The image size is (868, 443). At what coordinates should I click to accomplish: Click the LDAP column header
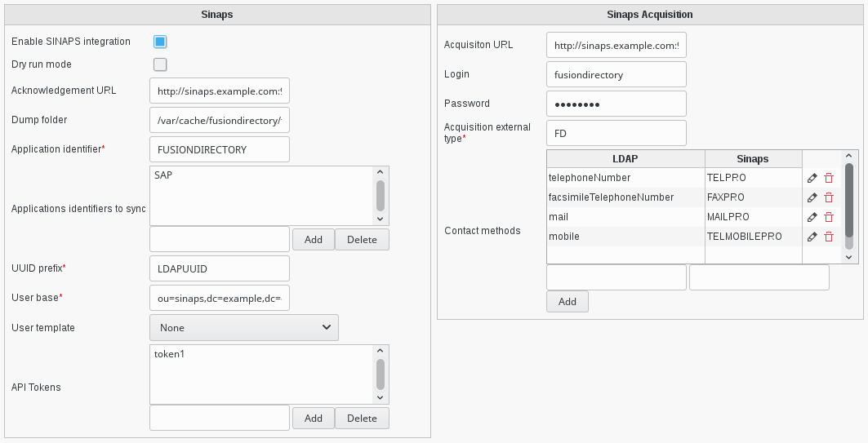click(625, 159)
